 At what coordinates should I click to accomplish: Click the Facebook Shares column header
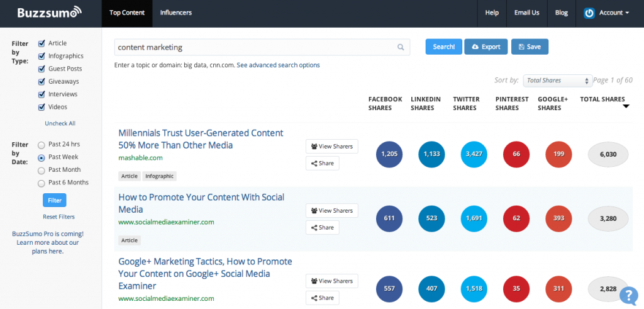click(386, 104)
